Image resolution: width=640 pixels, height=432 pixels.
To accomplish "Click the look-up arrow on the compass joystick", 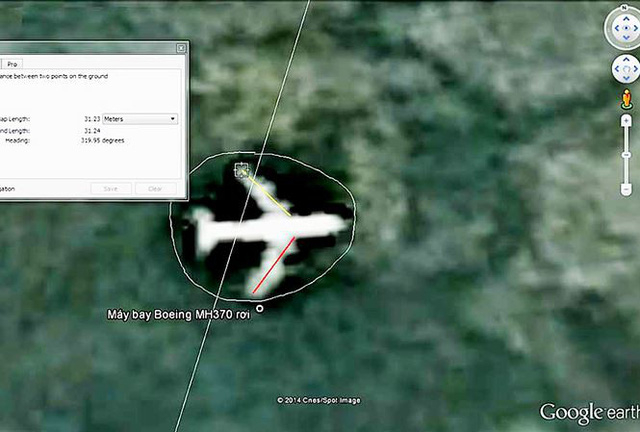I will [x=625, y=17].
